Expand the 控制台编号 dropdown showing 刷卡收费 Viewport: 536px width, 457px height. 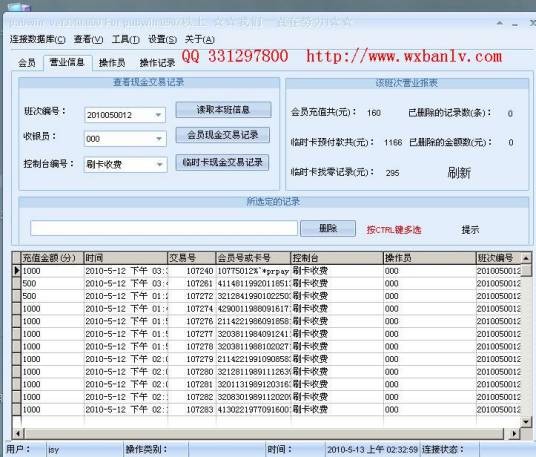(x=160, y=164)
